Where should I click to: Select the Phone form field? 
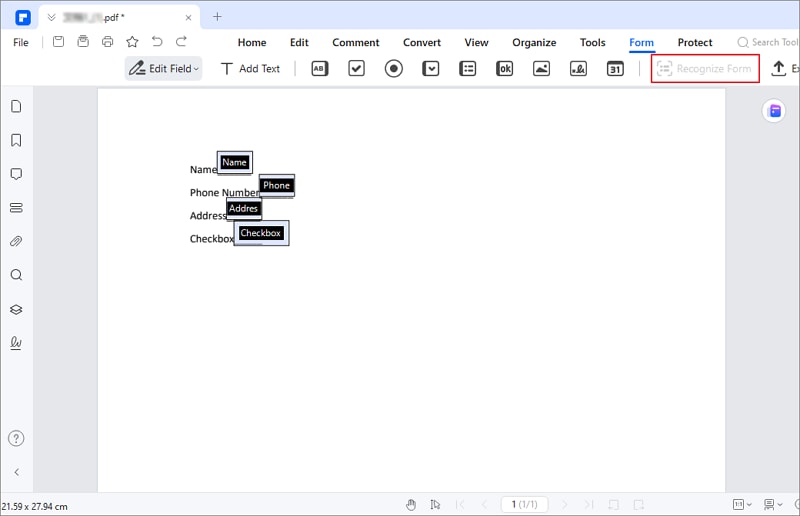[x=277, y=186]
